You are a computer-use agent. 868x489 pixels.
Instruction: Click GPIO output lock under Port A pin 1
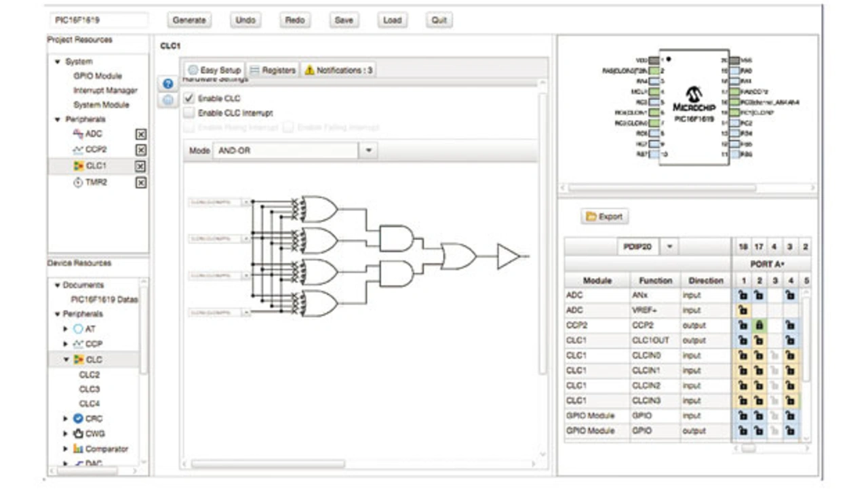click(x=742, y=431)
